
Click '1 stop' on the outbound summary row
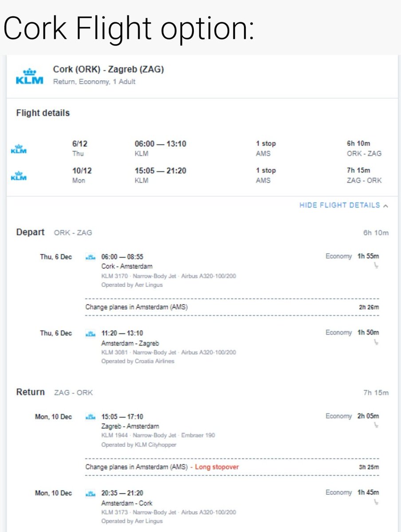pyautogui.click(x=266, y=144)
